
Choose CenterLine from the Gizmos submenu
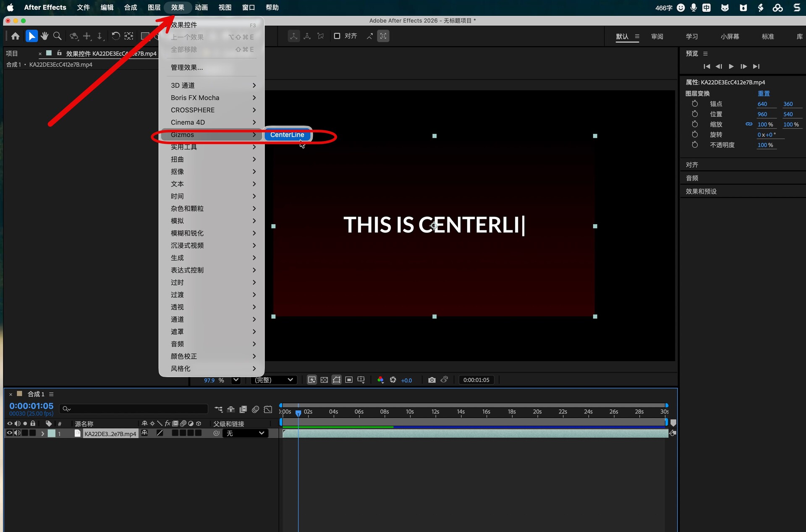287,135
